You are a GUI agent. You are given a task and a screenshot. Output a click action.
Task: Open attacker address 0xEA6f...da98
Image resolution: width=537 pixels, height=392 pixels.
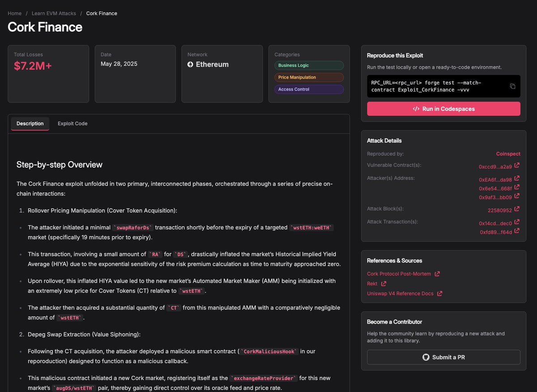click(495, 180)
